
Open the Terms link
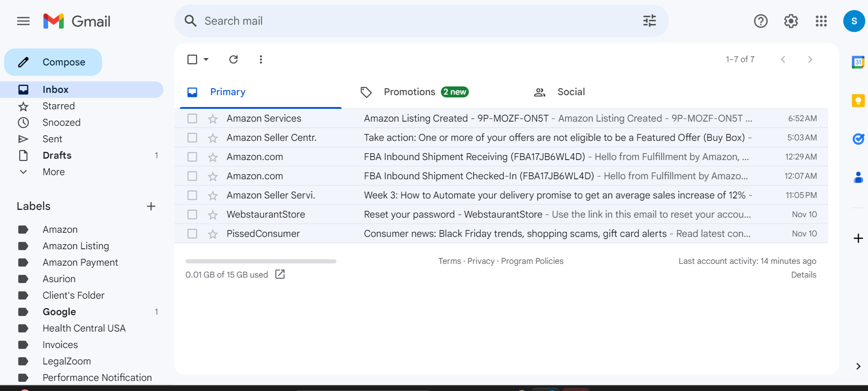coord(450,261)
